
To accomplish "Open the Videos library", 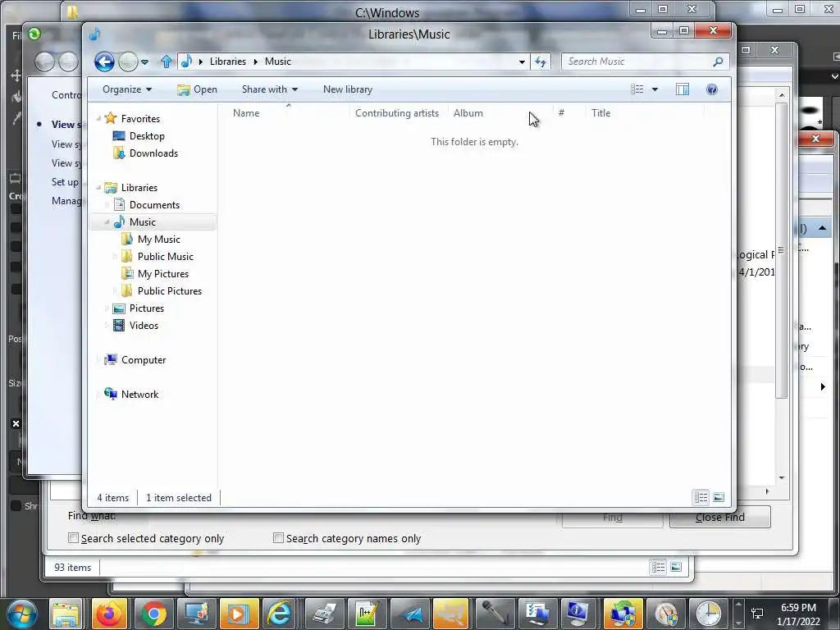I will click(144, 325).
